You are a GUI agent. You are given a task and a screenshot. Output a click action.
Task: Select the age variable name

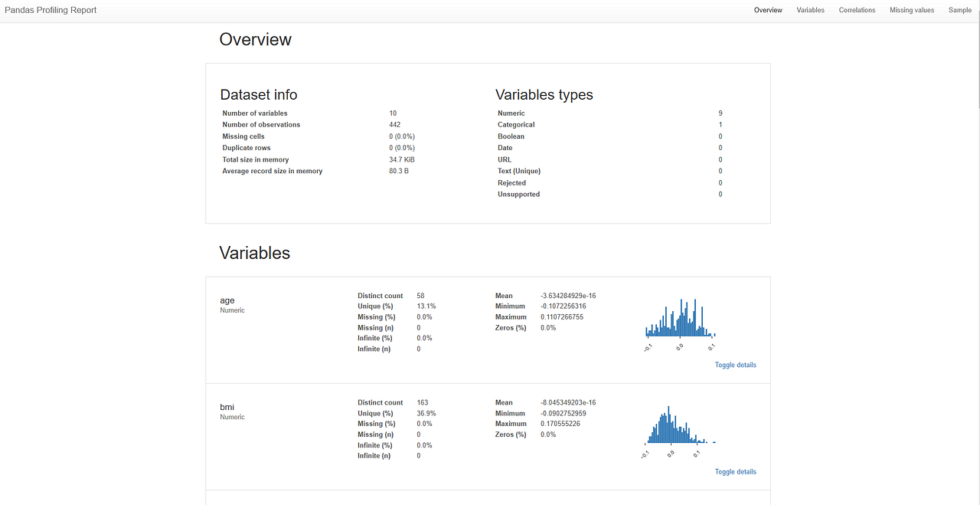227,300
